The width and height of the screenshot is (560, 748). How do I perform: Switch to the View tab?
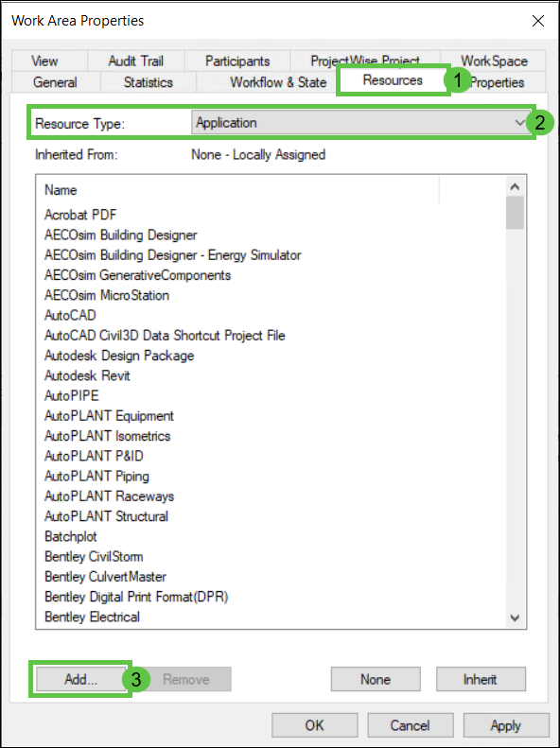(x=44, y=61)
